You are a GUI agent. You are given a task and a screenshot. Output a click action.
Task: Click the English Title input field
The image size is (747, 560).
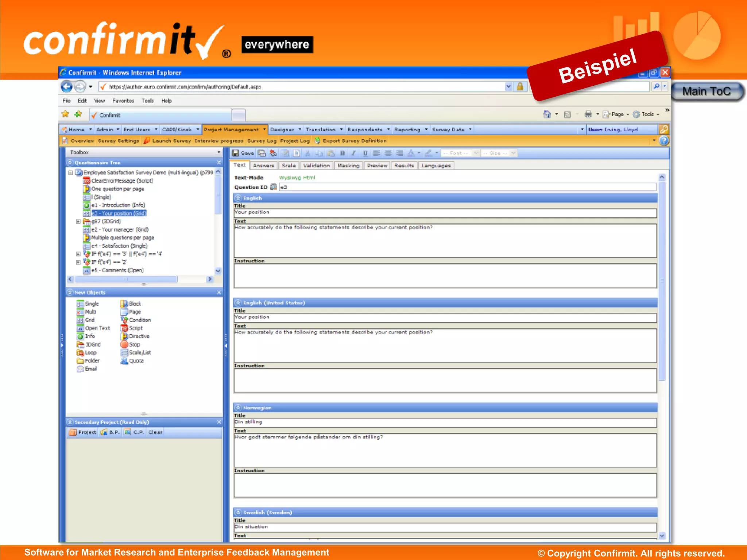(445, 213)
